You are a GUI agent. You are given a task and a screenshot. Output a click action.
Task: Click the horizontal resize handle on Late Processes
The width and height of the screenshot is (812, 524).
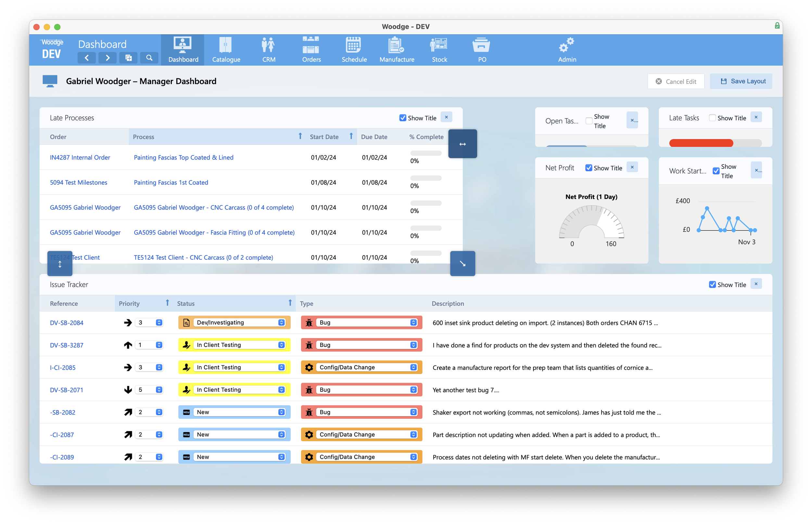click(x=462, y=144)
